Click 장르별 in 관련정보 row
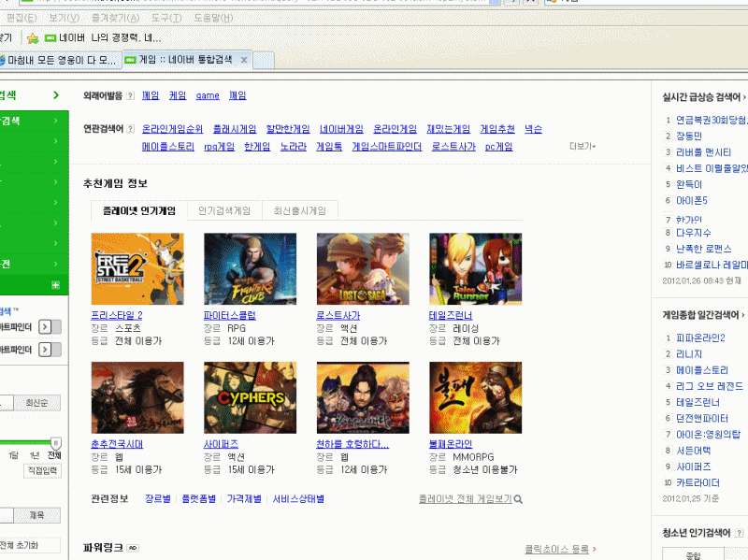Viewport: 748px width, 560px height. pos(157,499)
